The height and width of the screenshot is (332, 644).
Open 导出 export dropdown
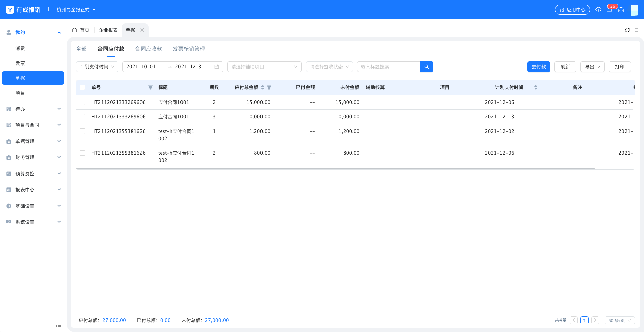click(593, 67)
